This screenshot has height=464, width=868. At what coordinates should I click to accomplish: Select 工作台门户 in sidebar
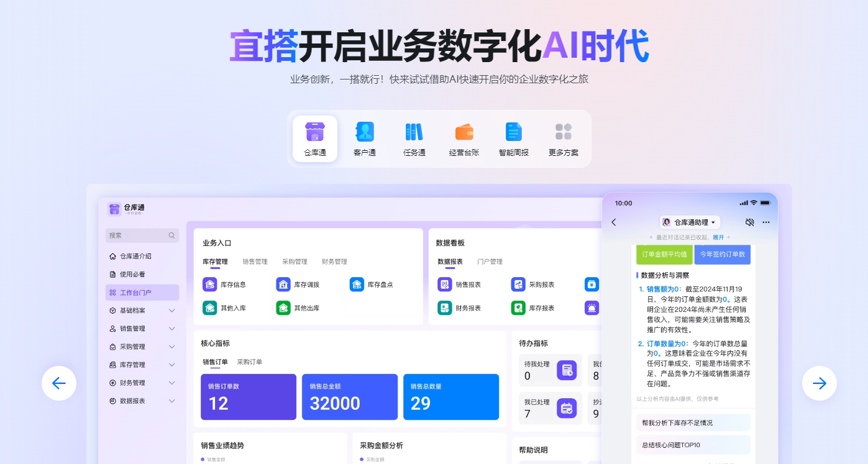(x=142, y=293)
